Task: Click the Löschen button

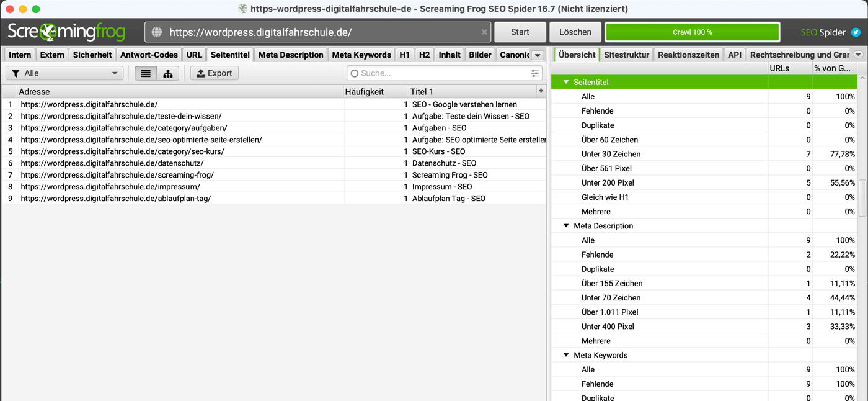Action: pos(575,32)
